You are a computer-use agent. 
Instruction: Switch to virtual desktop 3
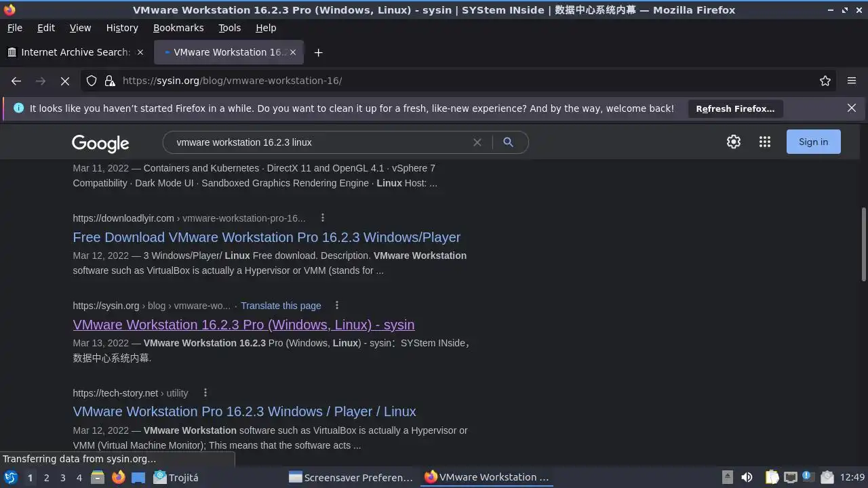pos(62,478)
